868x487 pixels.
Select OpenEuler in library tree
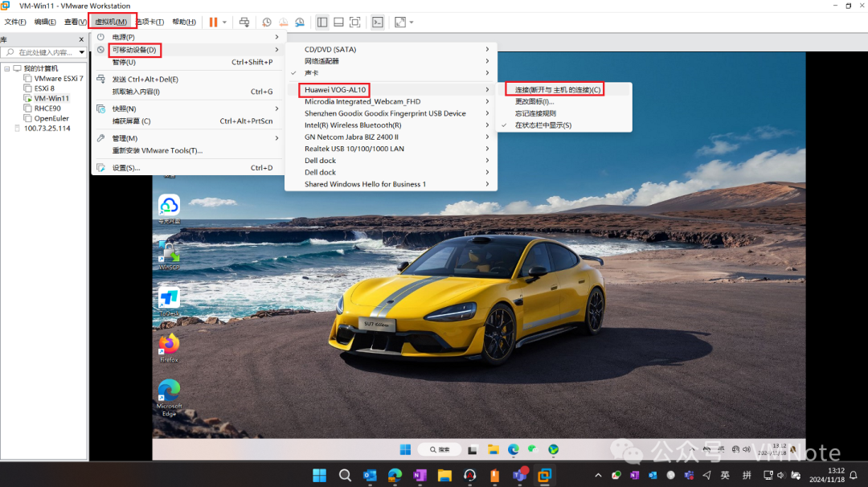(x=51, y=118)
